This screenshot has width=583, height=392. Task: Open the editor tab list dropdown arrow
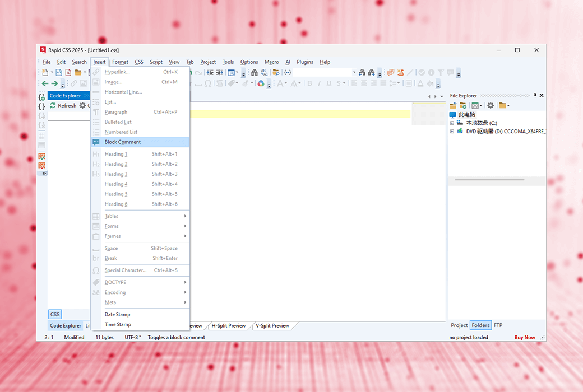click(442, 96)
